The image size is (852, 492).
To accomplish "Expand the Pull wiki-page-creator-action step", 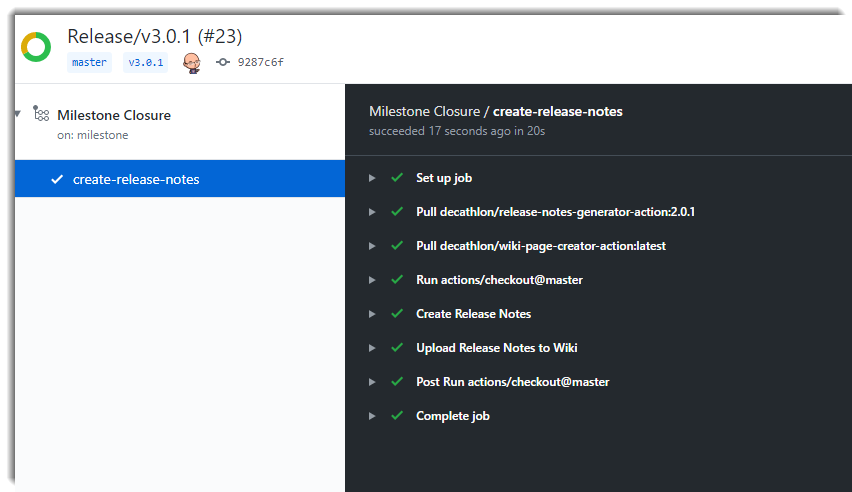I will [372, 246].
